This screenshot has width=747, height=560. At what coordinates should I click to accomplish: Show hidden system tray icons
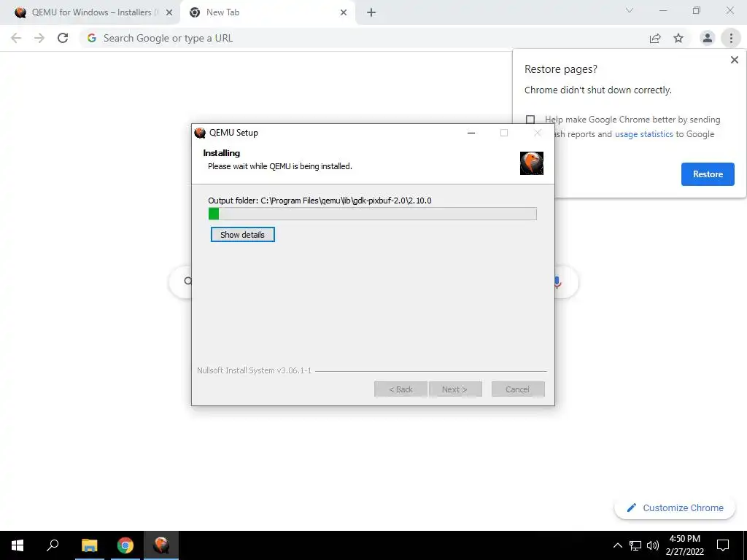[617, 545]
